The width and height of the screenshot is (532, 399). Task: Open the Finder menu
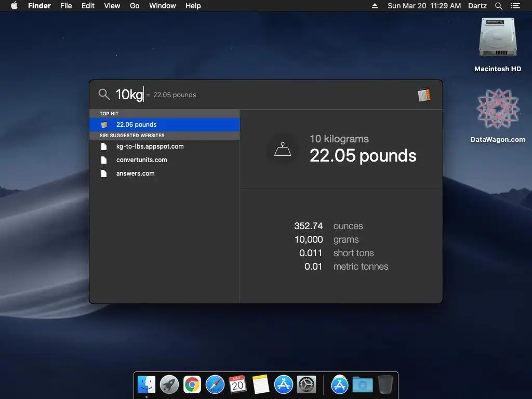coord(39,6)
